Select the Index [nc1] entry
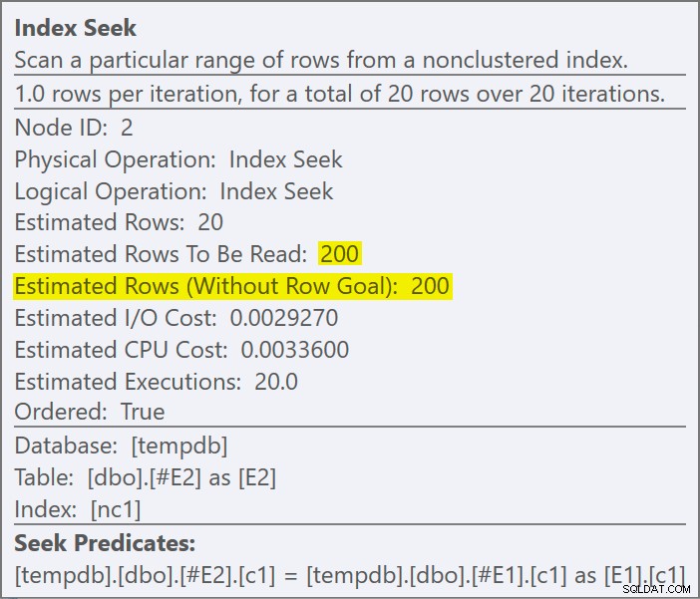Image resolution: width=700 pixels, height=599 pixels. pos(78,509)
